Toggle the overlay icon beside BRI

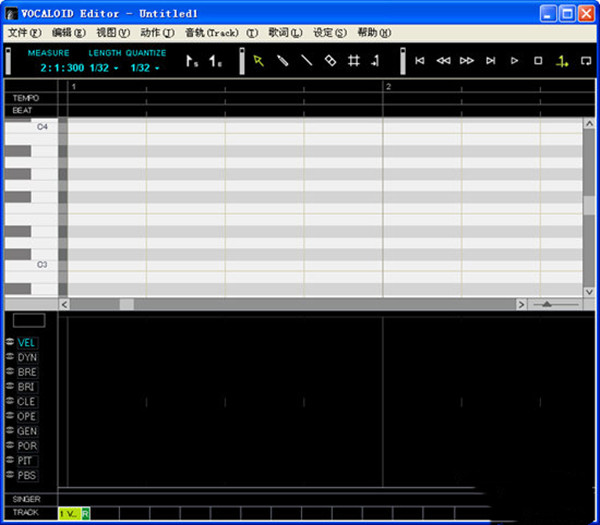pyautogui.click(x=10, y=386)
